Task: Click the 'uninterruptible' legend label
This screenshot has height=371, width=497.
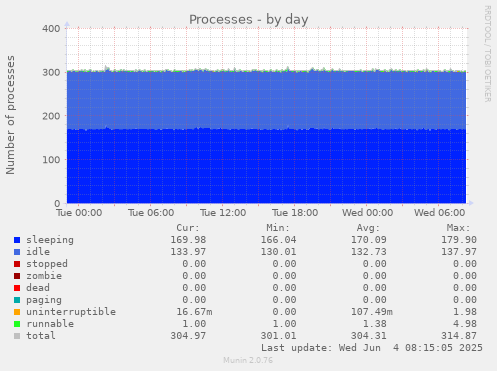Action: (x=71, y=312)
